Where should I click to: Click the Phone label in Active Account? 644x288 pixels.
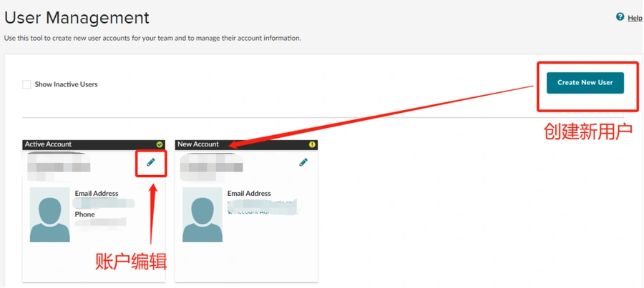point(84,214)
